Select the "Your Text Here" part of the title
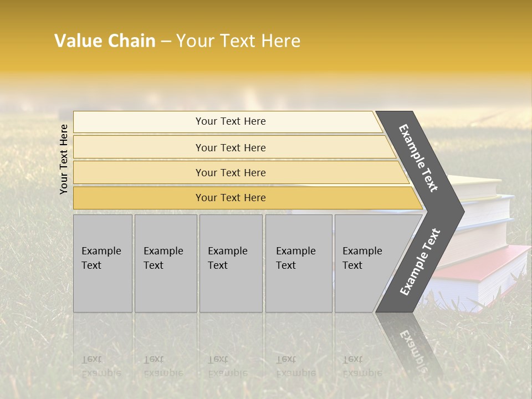Image resolution: width=532 pixels, height=399 pixels. pos(238,41)
